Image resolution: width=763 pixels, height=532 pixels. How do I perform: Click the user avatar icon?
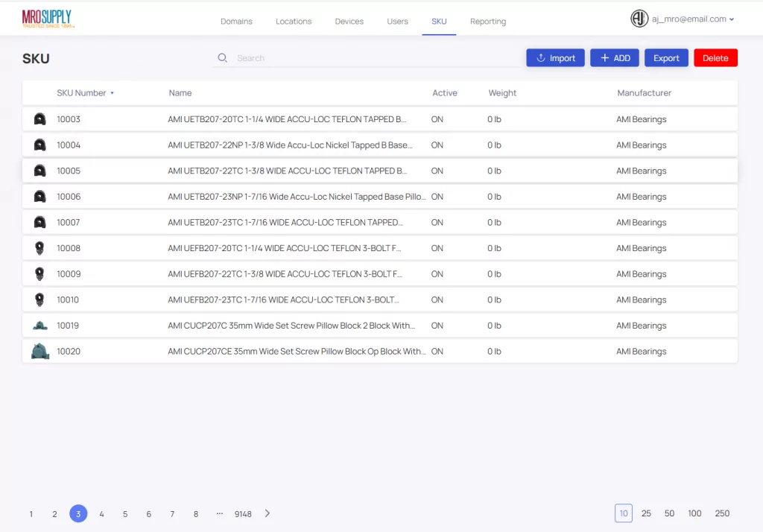click(639, 19)
